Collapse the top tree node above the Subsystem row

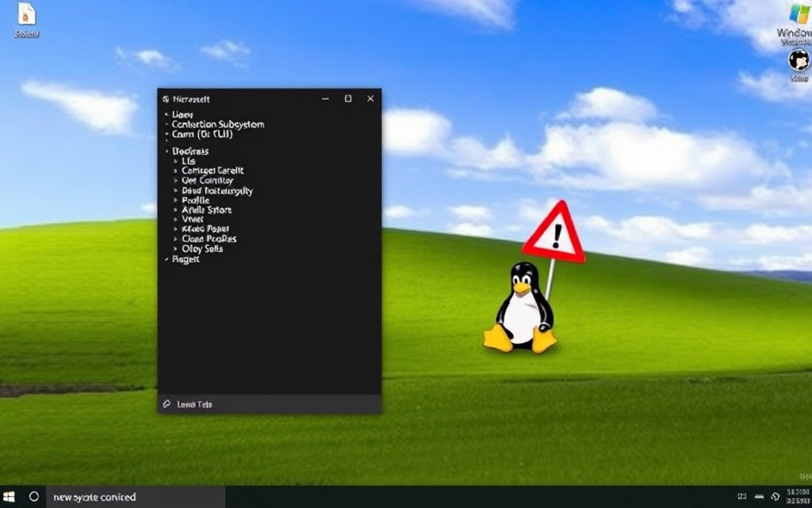pyautogui.click(x=166, y=114)
